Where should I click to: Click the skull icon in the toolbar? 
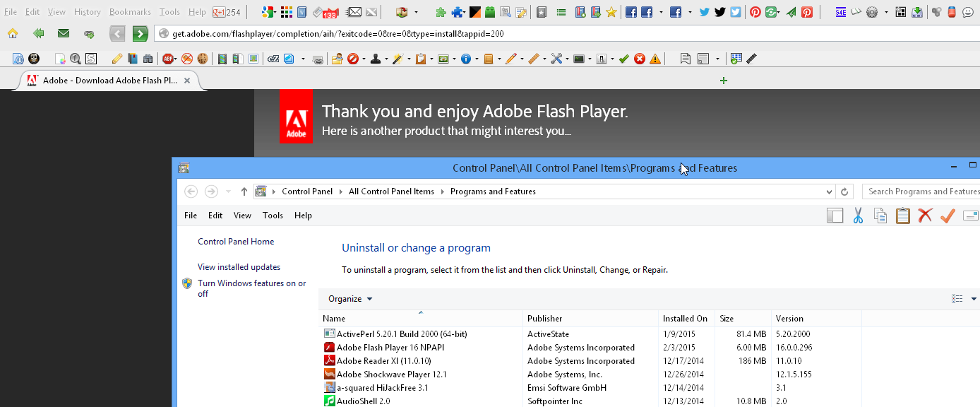coord(33,59)
